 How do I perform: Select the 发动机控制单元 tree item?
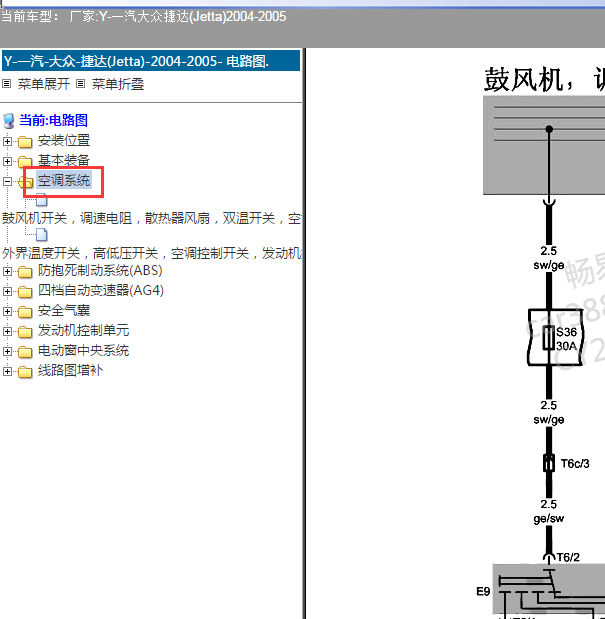[83, 331]
